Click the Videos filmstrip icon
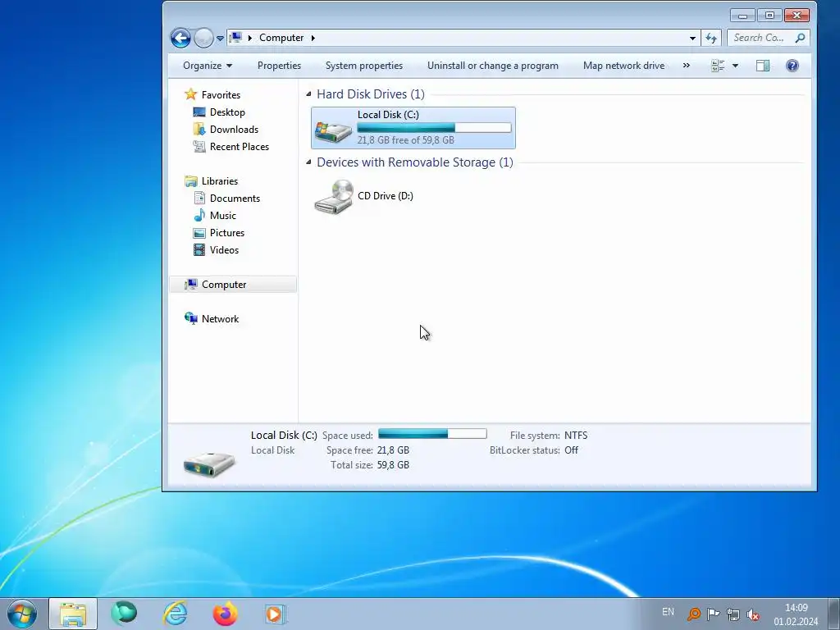Image resolution: width=840 pixels, height=630 pixels. (199, 249)
